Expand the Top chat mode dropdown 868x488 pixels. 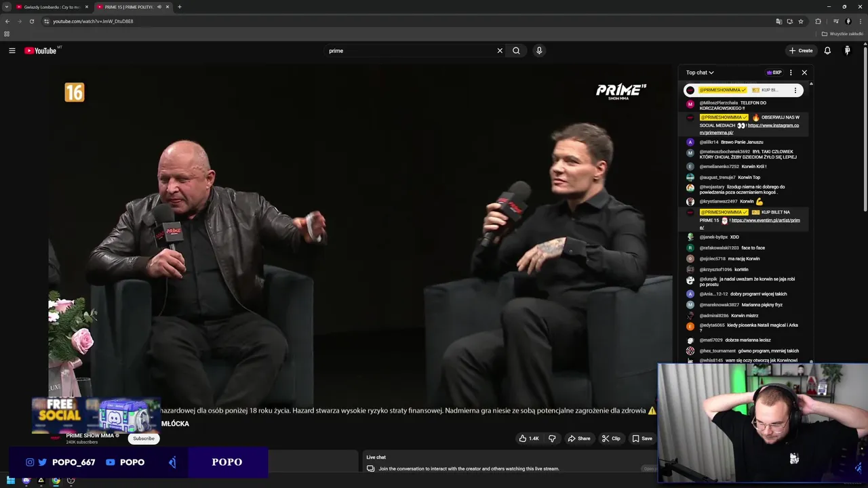[700, 73]
